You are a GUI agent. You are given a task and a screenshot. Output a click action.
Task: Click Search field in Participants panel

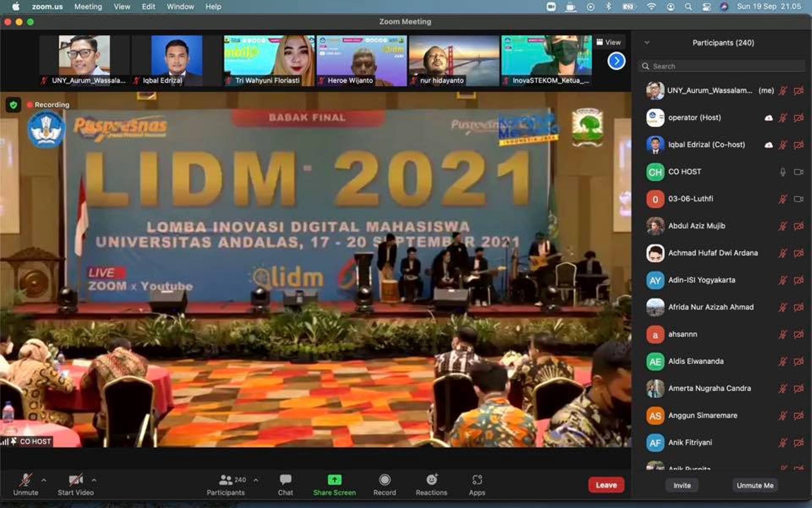click(721, 66)
